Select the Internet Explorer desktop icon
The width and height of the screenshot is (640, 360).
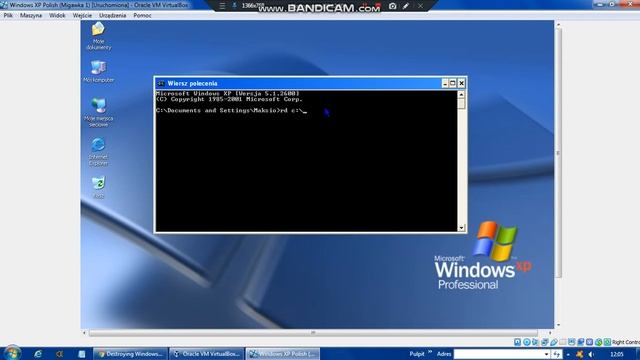pos(98,151)
